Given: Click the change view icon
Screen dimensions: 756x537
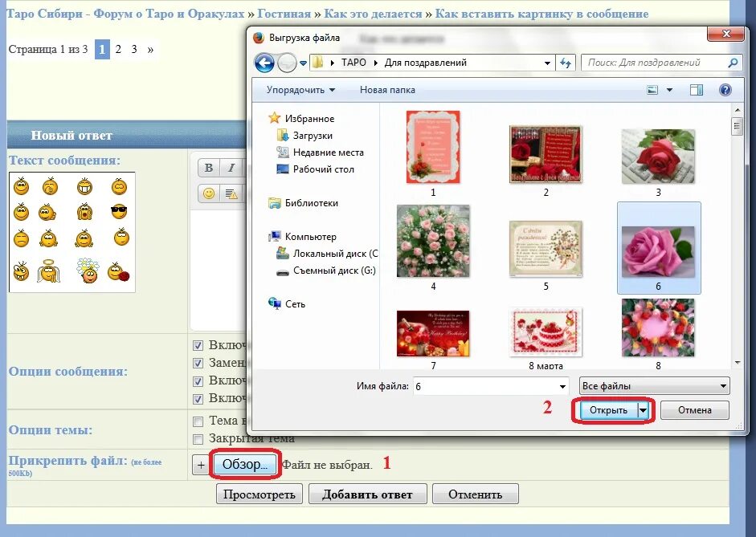Looking at the screenshot, I should pyautogui.click(x=652, y=90).
